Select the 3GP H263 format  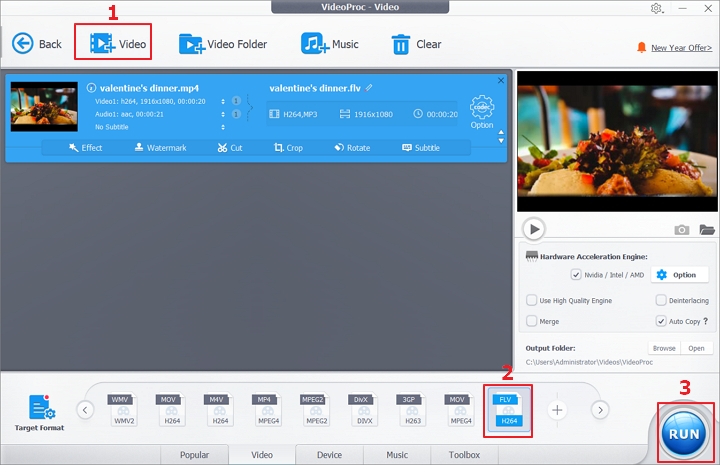[412, 409]
